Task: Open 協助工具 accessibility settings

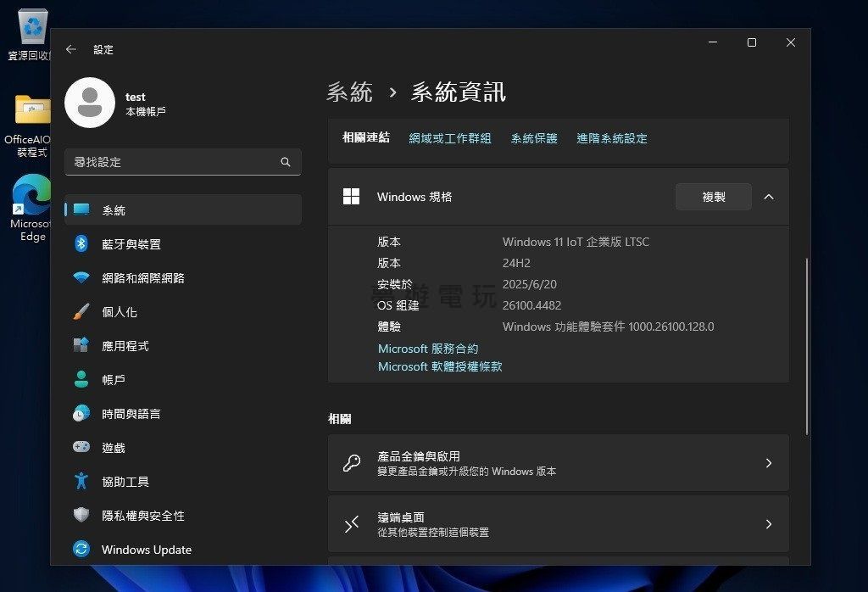Action: [125, 482]
